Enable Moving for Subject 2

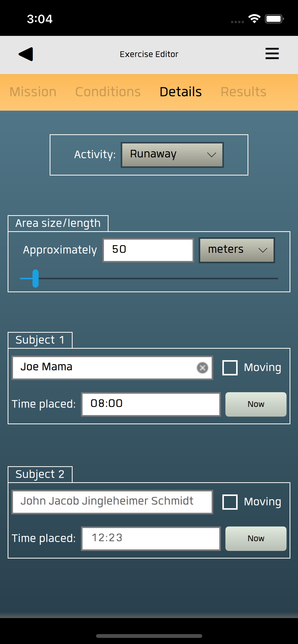click(230, 502)
